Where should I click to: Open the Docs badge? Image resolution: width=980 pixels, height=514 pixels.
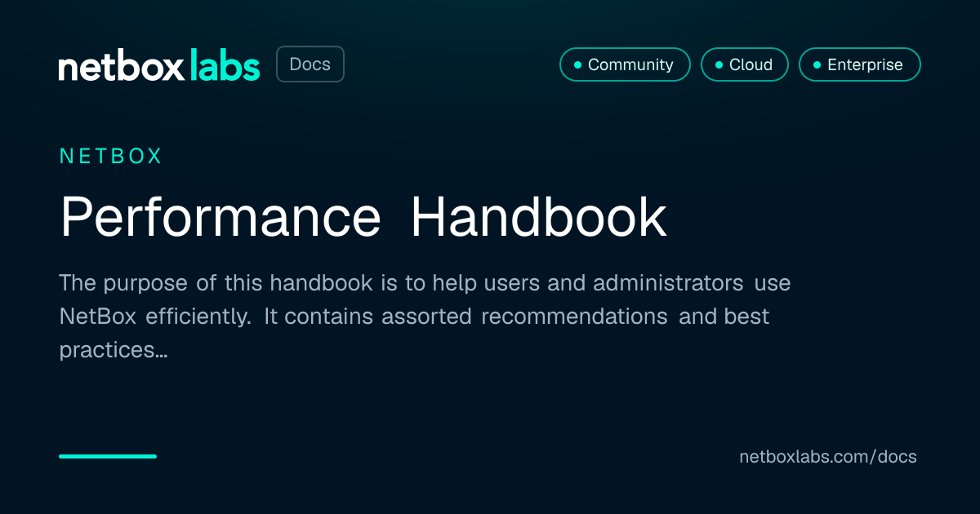[x=310, y=64]
